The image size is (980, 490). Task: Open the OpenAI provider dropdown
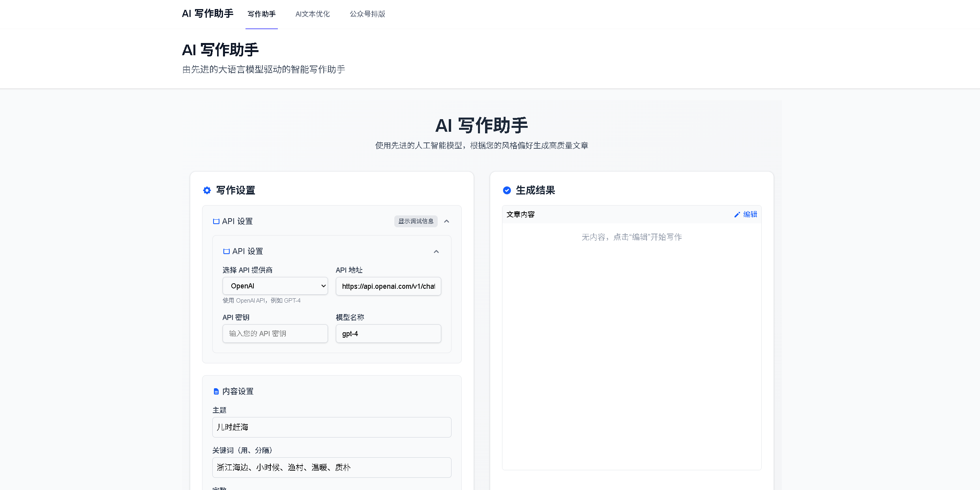(x=275, y=286)
